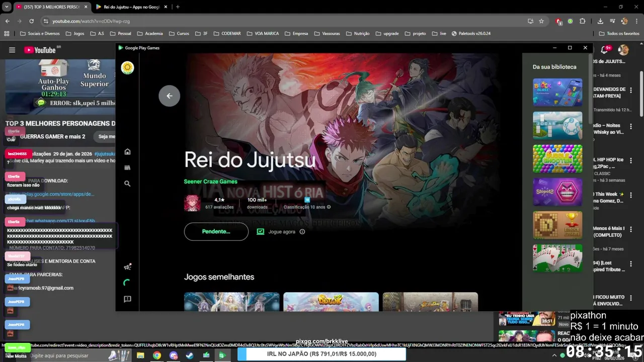The height and width of the screenshot is (362, 644).
Task: Open the soccer Jogar game from library
Action: (557, 125)
